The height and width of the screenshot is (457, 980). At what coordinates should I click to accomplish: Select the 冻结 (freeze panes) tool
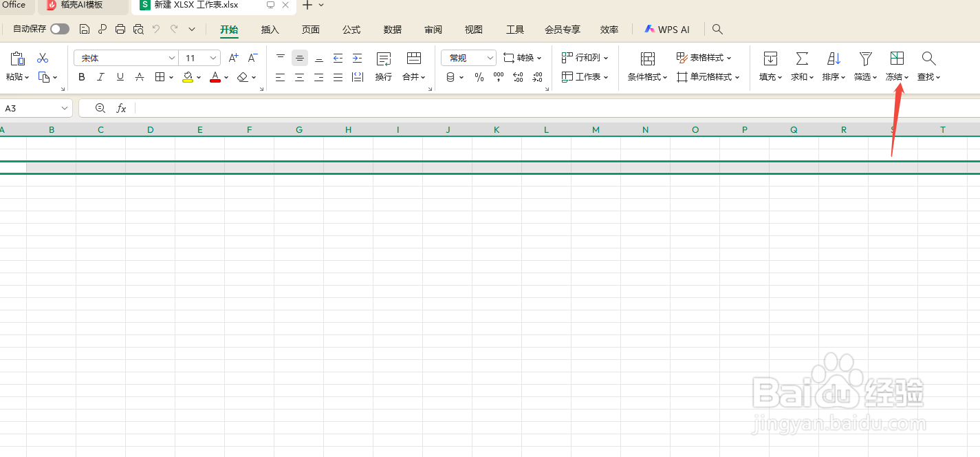click(897, 67)
